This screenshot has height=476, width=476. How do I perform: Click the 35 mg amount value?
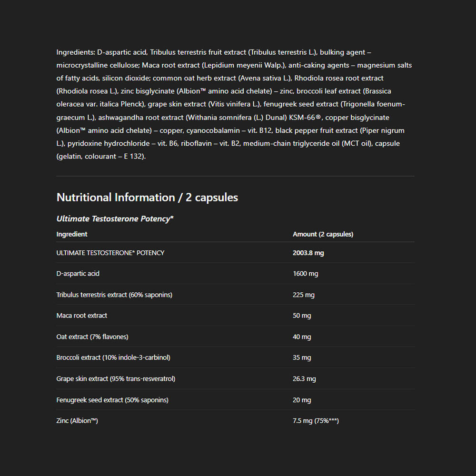click(x=302, y=357)
